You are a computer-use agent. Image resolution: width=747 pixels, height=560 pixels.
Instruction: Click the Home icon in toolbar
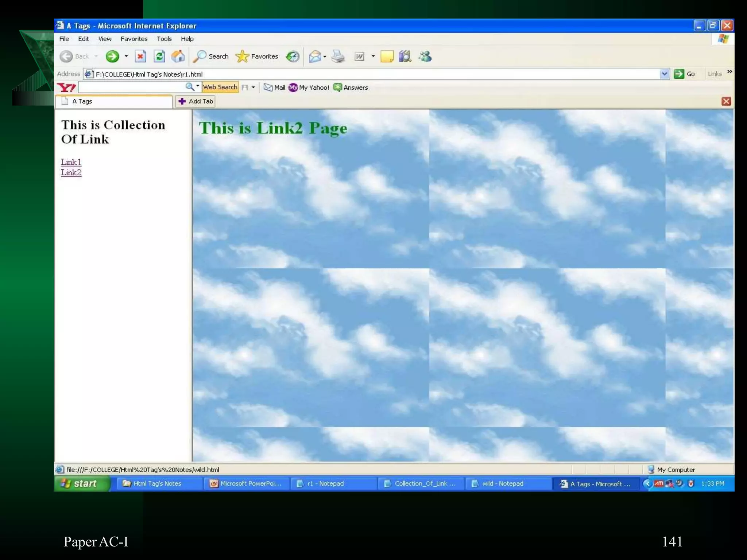178,56
